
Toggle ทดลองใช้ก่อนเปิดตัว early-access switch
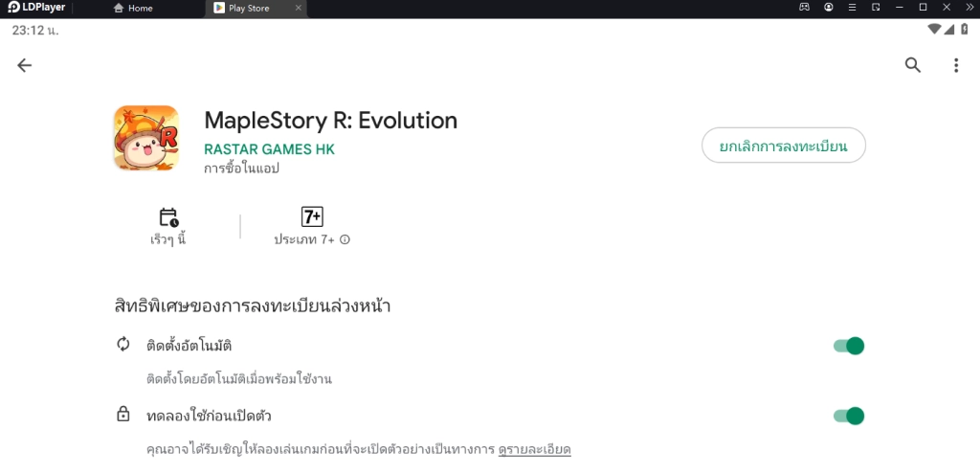[849, 416]
